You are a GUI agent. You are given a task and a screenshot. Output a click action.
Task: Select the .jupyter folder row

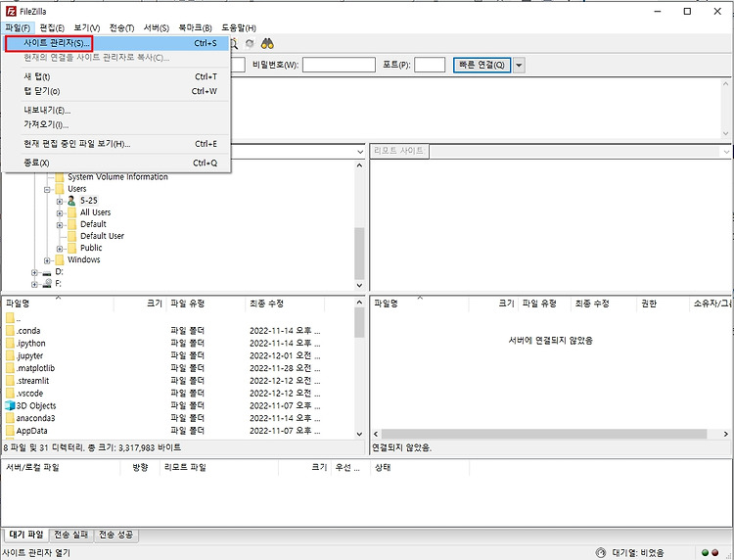coord(179,355)
